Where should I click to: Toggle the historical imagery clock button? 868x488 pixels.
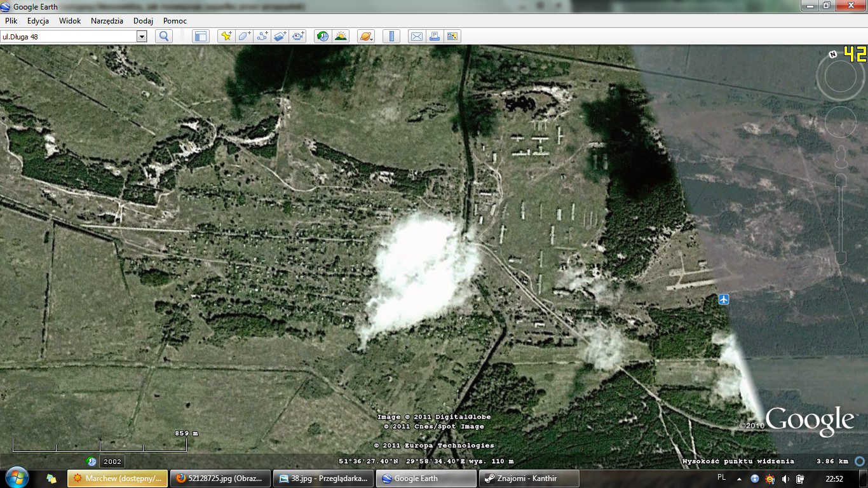tap(323, 36)
